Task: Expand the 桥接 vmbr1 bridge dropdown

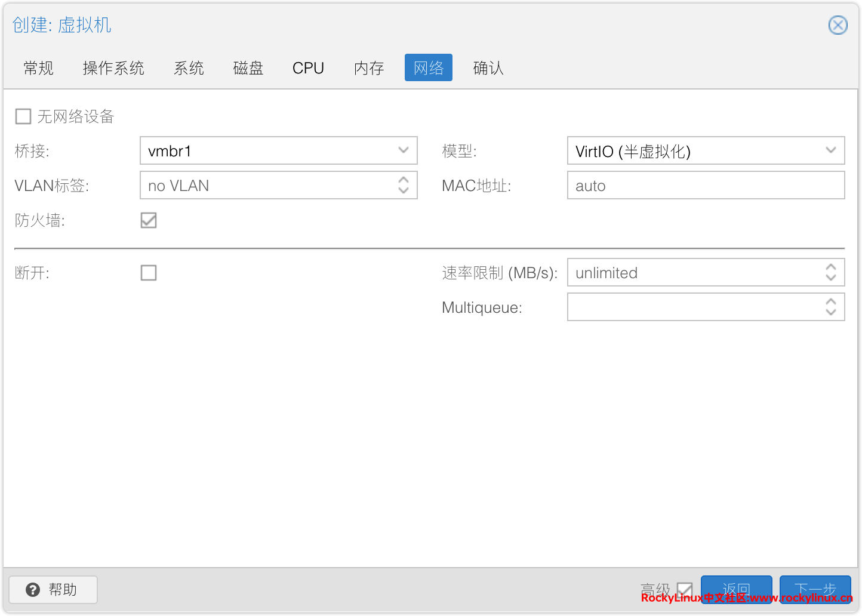Action: pos(404,150)
